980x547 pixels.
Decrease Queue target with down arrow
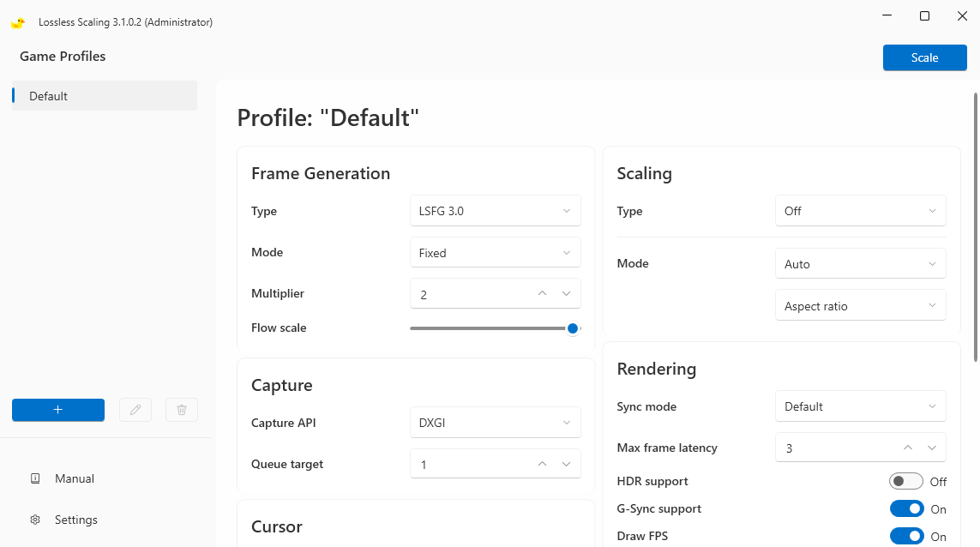(566, 464)
